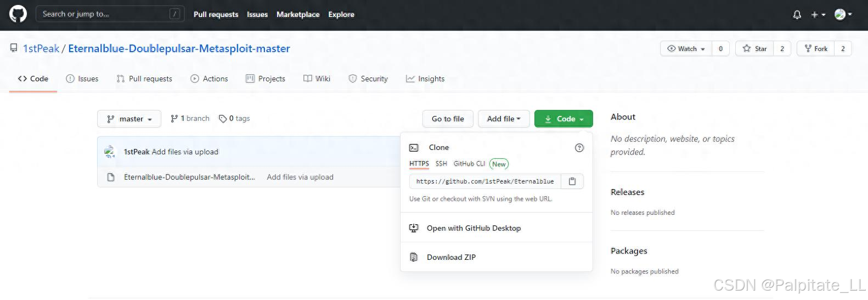Open with GitHub Desktop
The height and width of the screenshot is (300, 868).
[497, 228]
